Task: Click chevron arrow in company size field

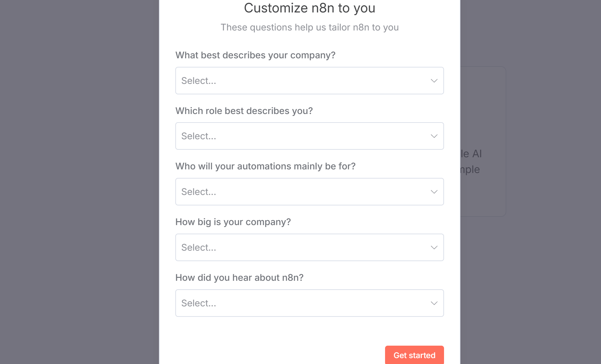Action: [x=434, y=247]
